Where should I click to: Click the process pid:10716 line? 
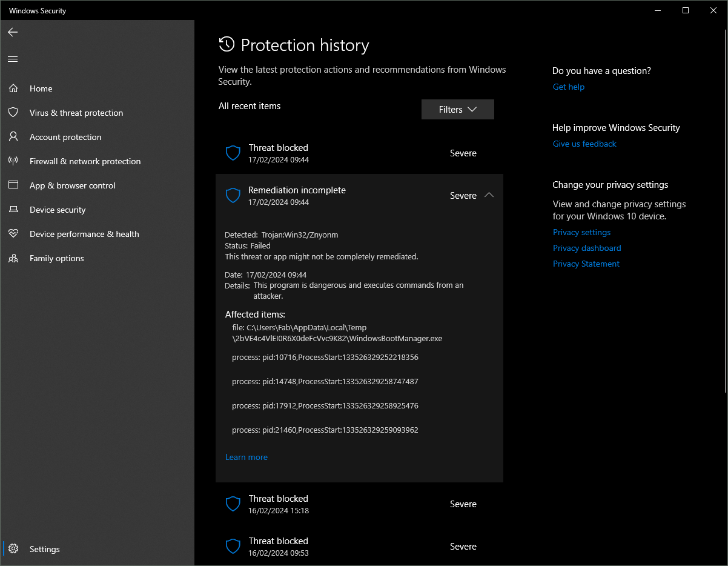[x=325, y=358]
